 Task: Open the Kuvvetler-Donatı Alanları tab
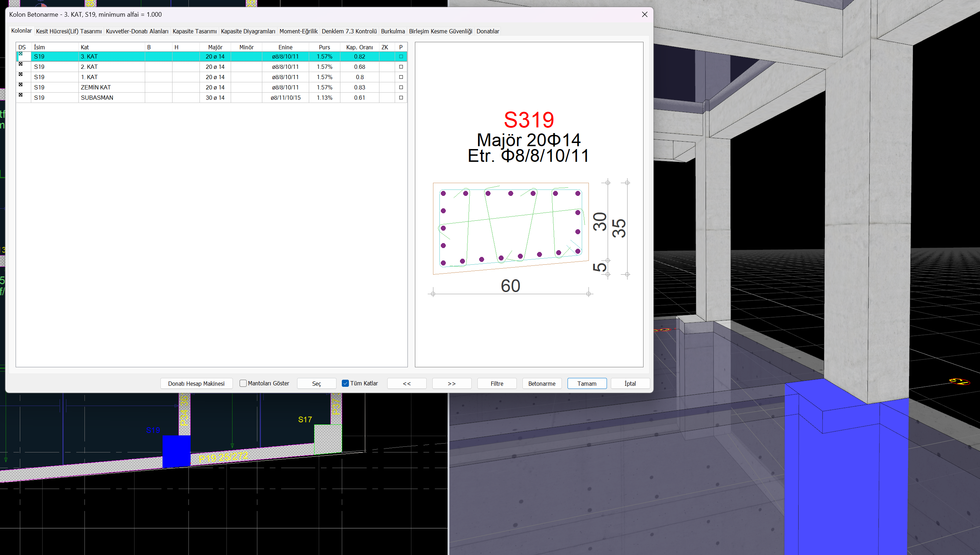[x=137, y=31]
